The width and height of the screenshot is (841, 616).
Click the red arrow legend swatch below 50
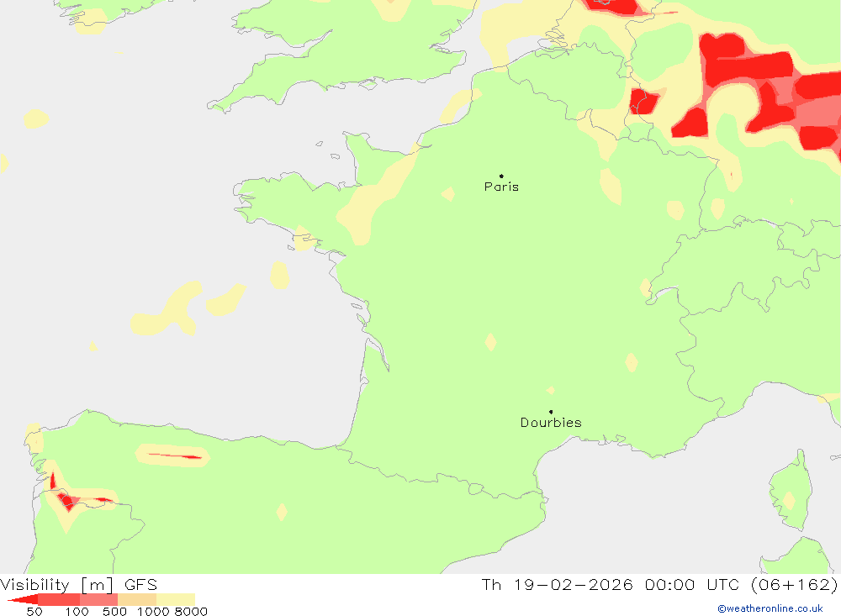point(23,599)
